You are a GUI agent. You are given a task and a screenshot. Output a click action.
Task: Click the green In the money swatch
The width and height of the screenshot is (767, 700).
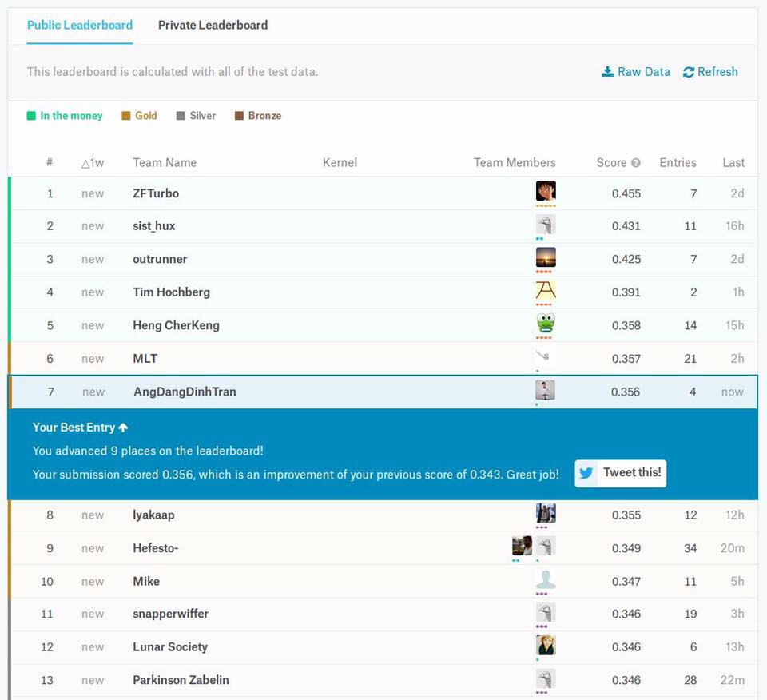coord(32,116)
